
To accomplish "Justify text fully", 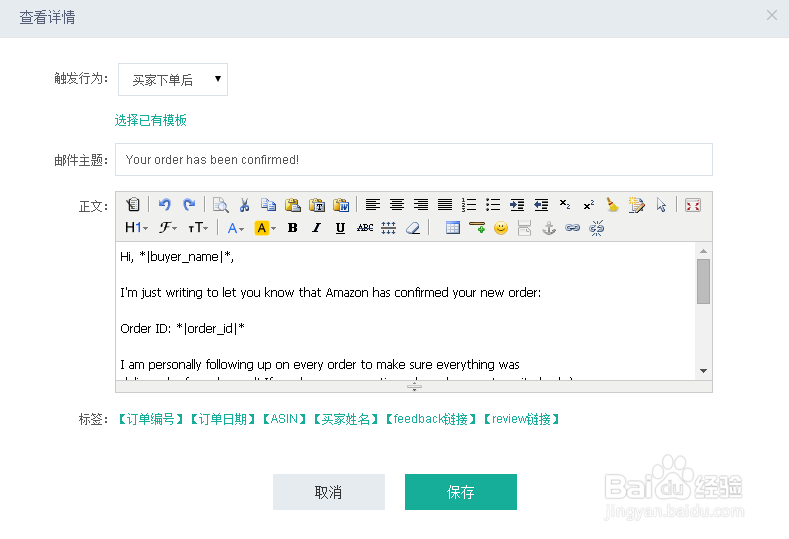I will [x=445, y=204].
